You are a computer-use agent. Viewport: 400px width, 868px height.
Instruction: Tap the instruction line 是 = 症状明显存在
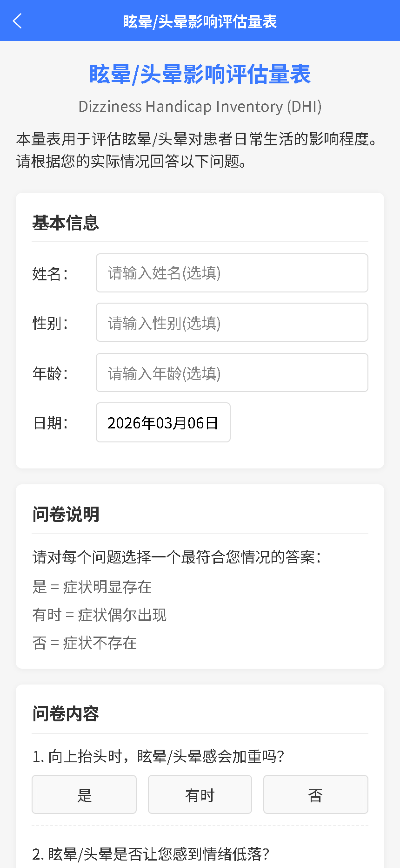(x=92, y=587)
